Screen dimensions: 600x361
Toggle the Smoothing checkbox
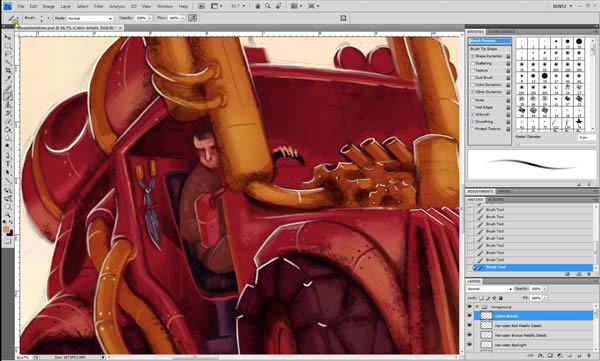coord(473,122)
